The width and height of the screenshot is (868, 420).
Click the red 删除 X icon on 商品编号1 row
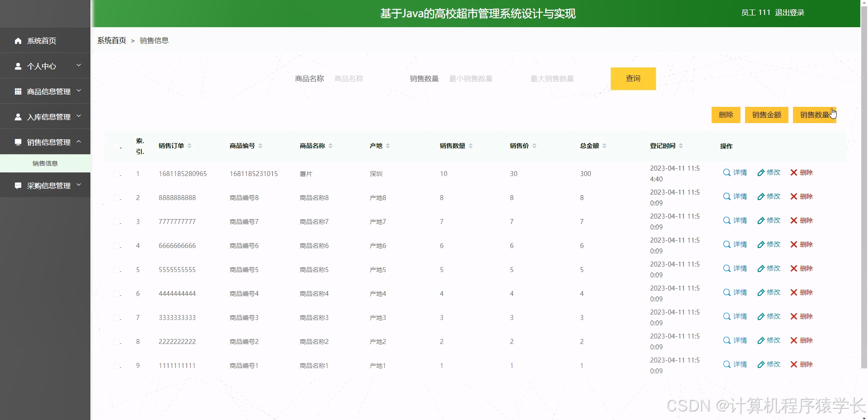[793, 364]
